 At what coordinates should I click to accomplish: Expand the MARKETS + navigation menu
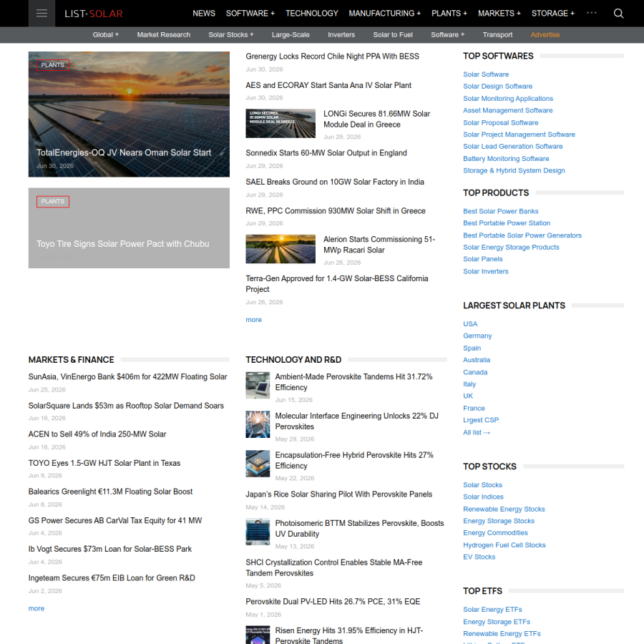coord(499,14)
